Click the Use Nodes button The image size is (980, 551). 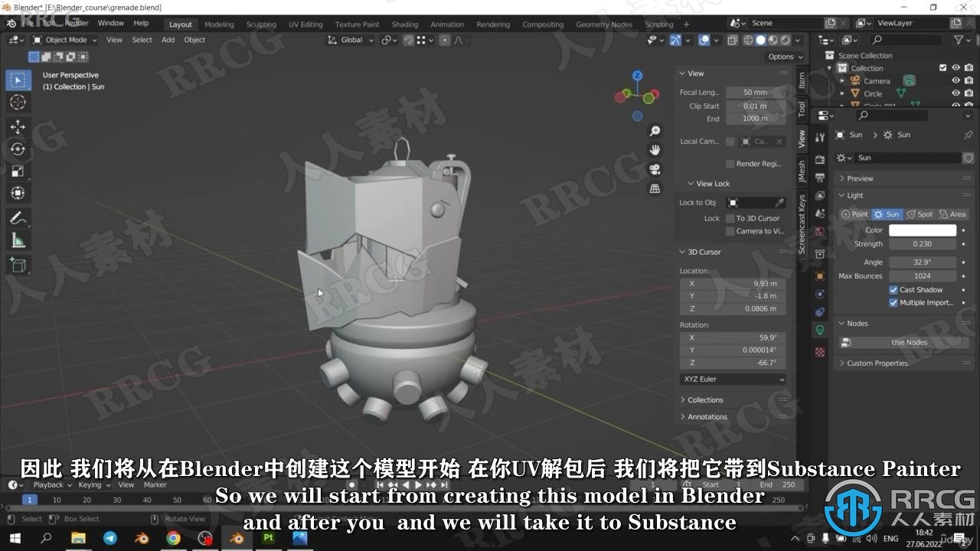point(904,343)
